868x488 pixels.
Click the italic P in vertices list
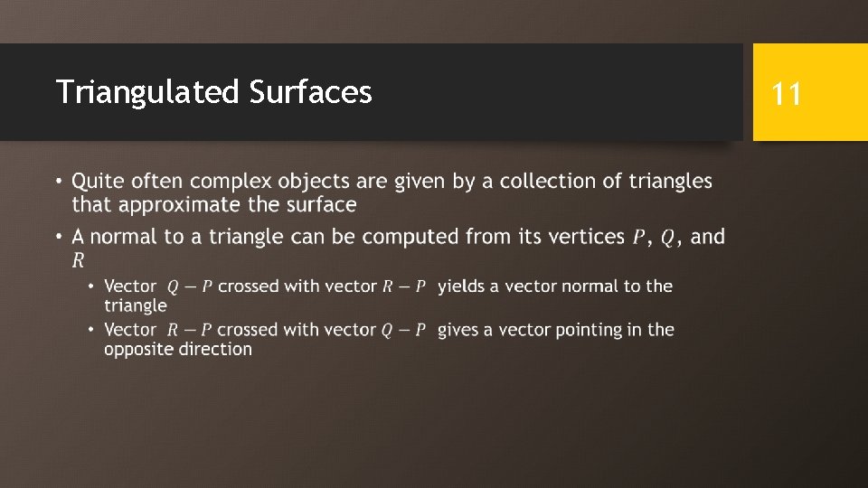pos(639,238)
